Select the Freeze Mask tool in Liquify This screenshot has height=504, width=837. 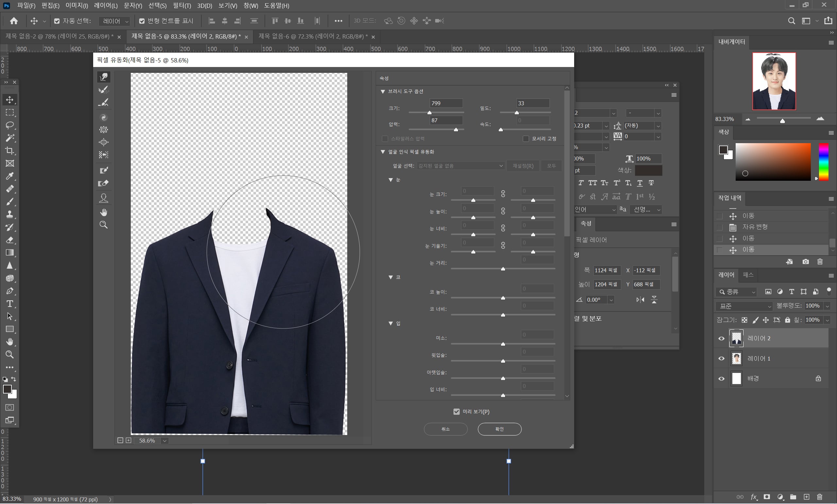pyautogui.click(x=104, y=170)
